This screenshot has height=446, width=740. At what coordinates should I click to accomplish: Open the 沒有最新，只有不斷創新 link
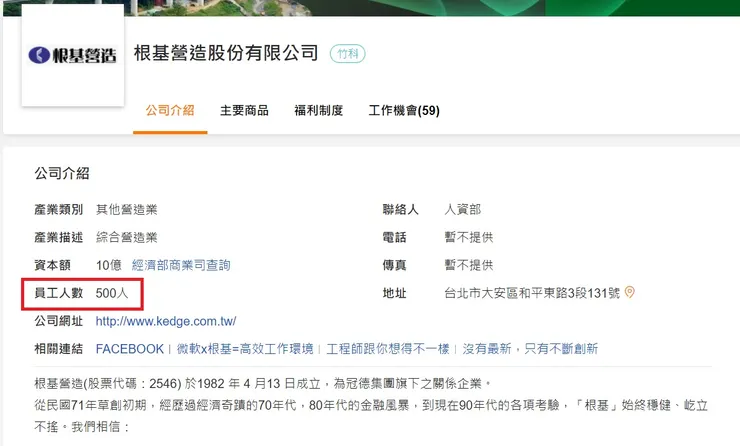(530, 349)
